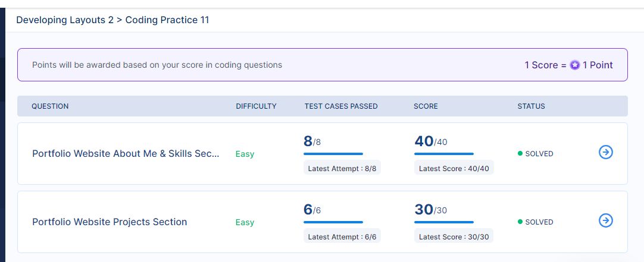Image resolution: width=644 pixels, height=262 pixels.
Task: Click the Latest Score : 40/40 badge
Action: [x=454, y=169]
